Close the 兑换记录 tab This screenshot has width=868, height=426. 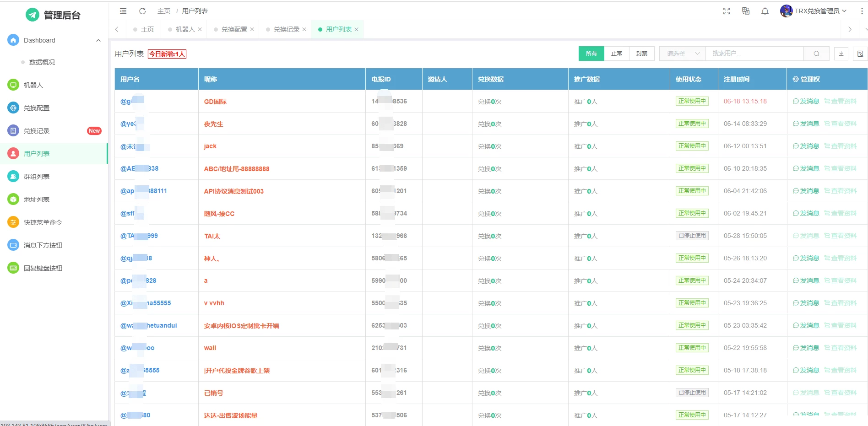[x=304, y=29]
